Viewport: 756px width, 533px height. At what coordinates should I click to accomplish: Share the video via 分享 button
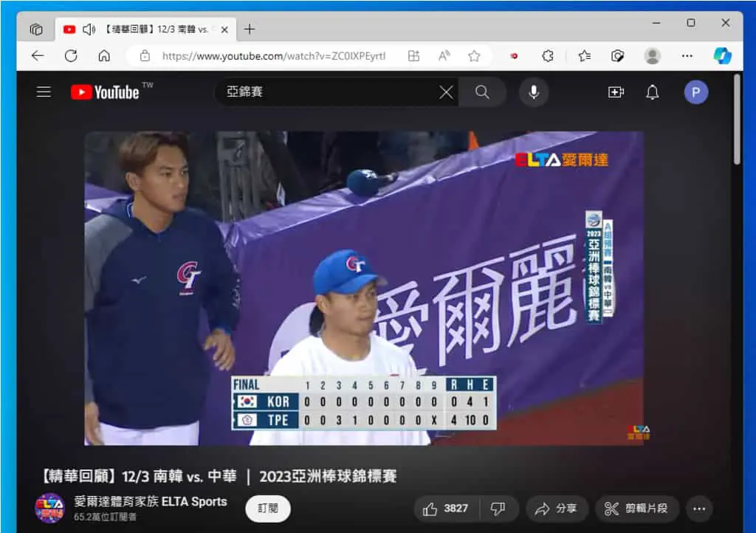557,509
